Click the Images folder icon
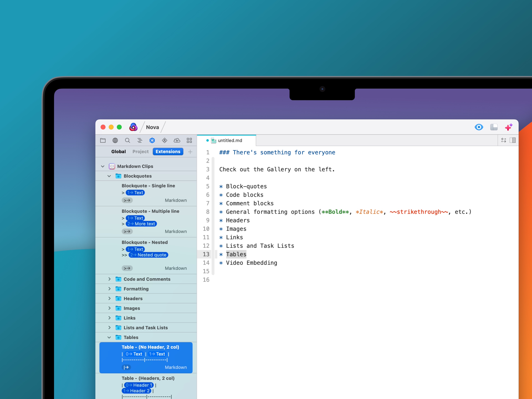Image resolution: width=532 pixels, height=399 pixels. click(118, 308)
